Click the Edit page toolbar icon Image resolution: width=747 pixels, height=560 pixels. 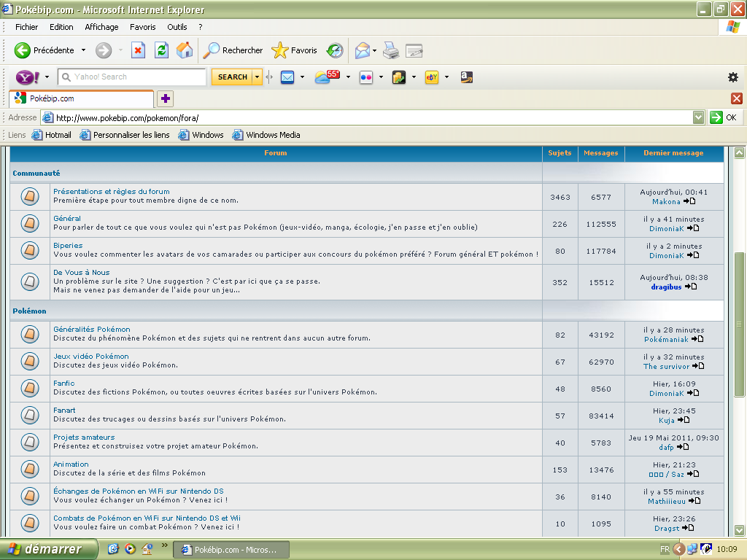click(414, 50)
